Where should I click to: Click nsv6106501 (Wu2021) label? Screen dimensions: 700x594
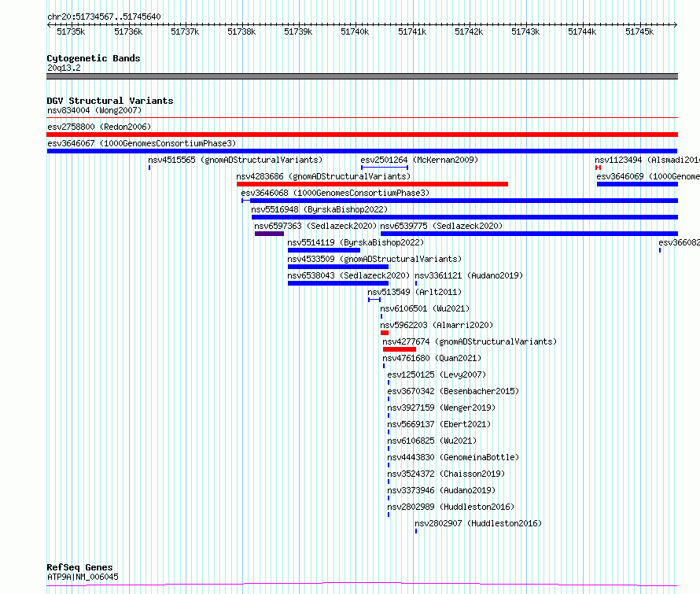coord(425,308)
